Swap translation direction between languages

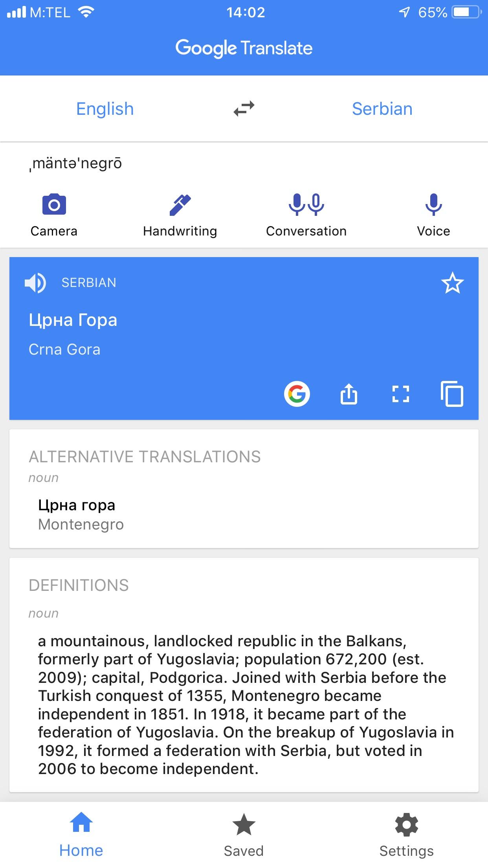point(244,109)
